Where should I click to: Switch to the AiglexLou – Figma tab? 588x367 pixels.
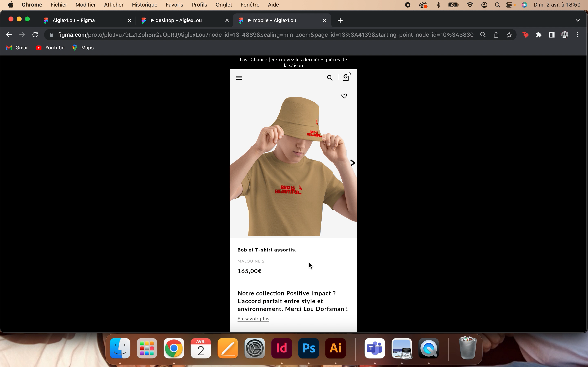tap(74, 20)
